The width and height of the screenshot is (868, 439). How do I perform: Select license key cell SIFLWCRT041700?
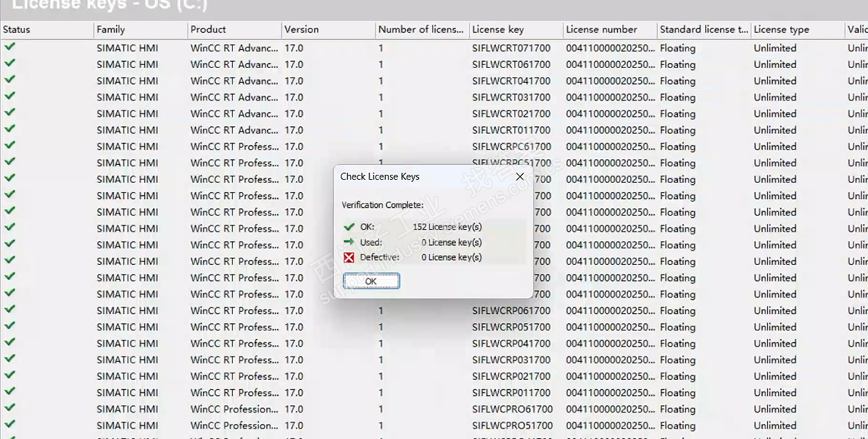tap(512, 81)
